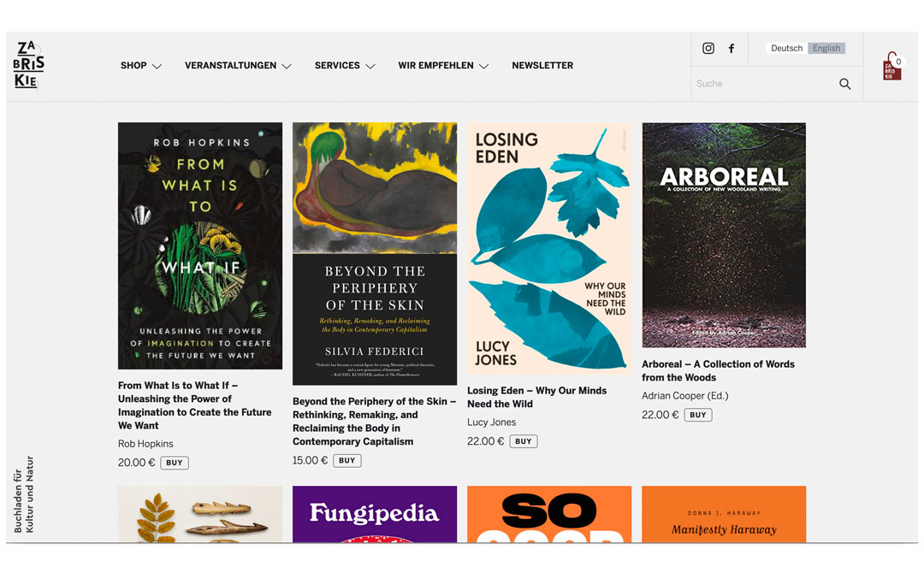
Task: Open the Losing Eden title link
Action: (x=536, y=397)
